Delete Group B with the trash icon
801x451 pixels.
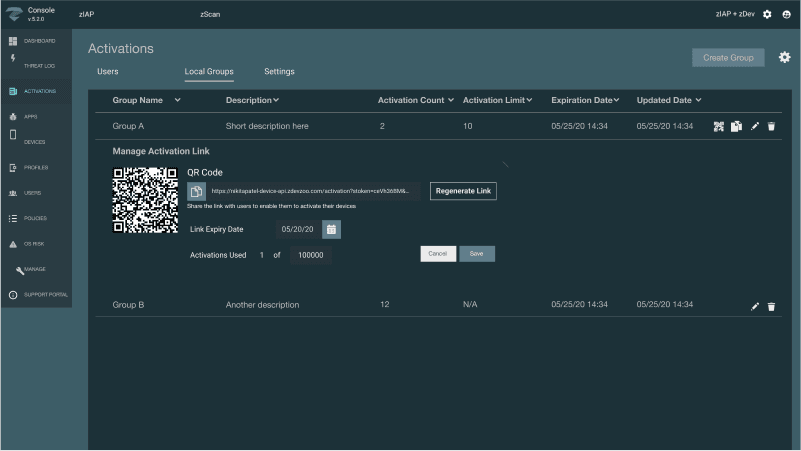click(771, 306)
